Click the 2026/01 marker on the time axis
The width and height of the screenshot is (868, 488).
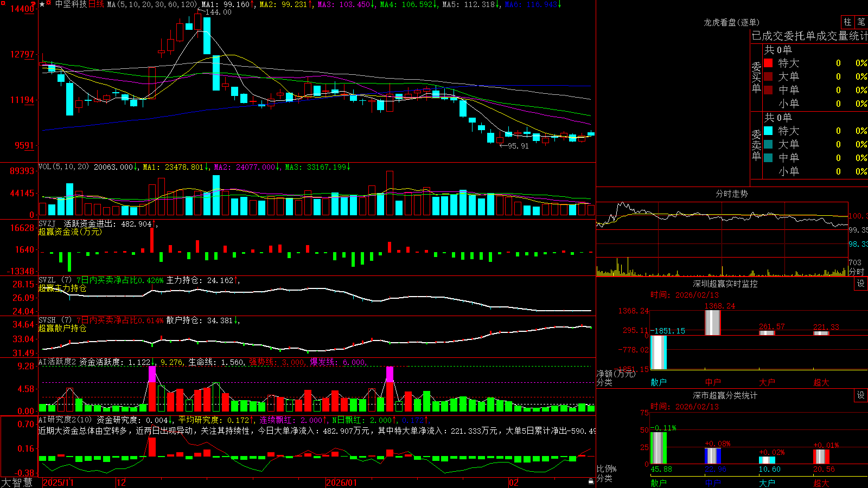tap(342, 483)
